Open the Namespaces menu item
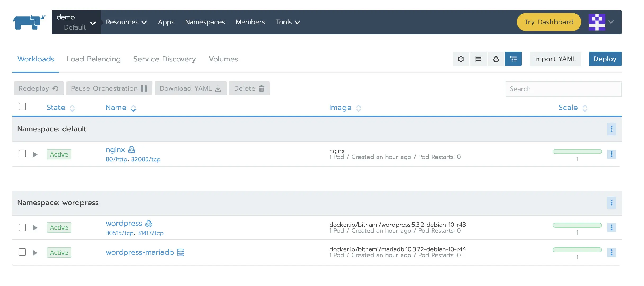The width and height of the screenshot is (644, 286). (205, 22)
